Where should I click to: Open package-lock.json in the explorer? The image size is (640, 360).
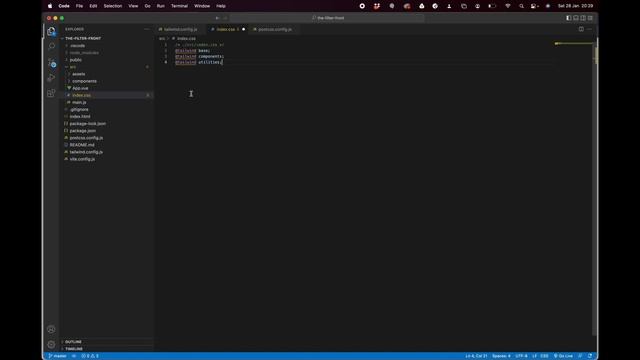[87, 124]
